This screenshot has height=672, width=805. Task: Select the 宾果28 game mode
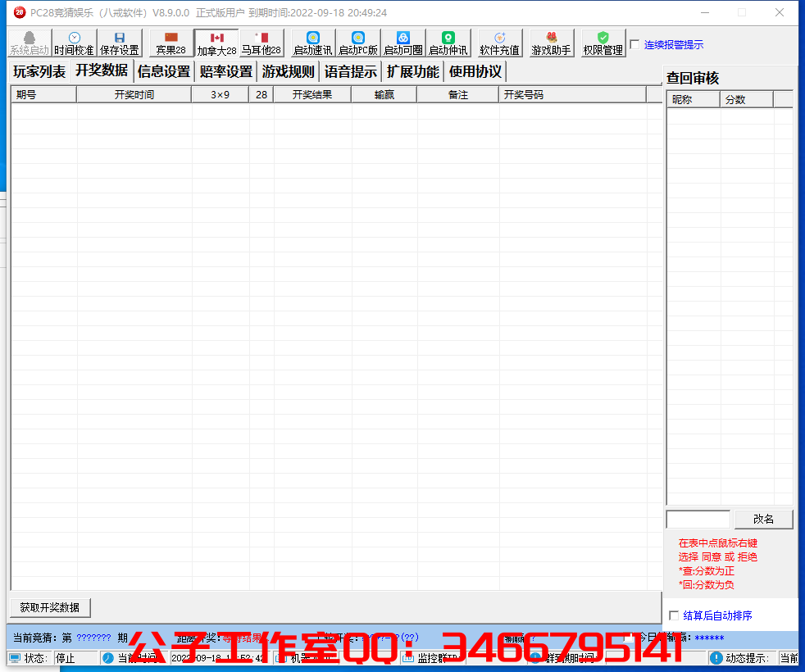pyautogui.click(x=171, y=43)
